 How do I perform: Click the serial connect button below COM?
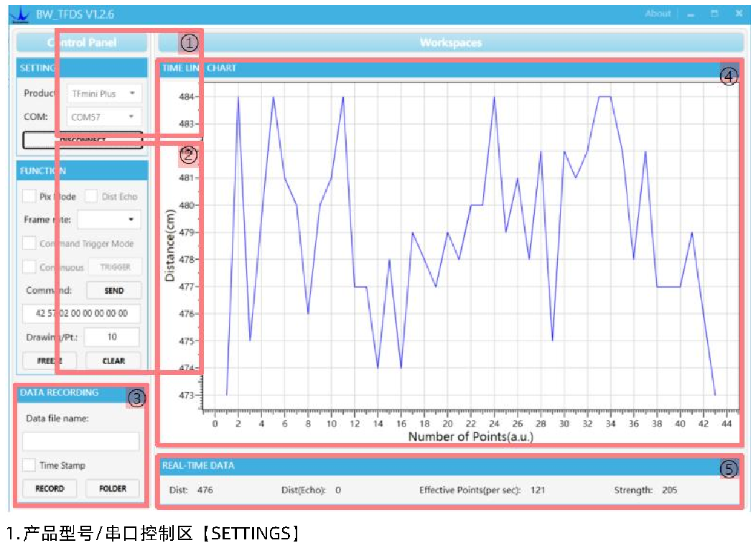click(83, 140)
